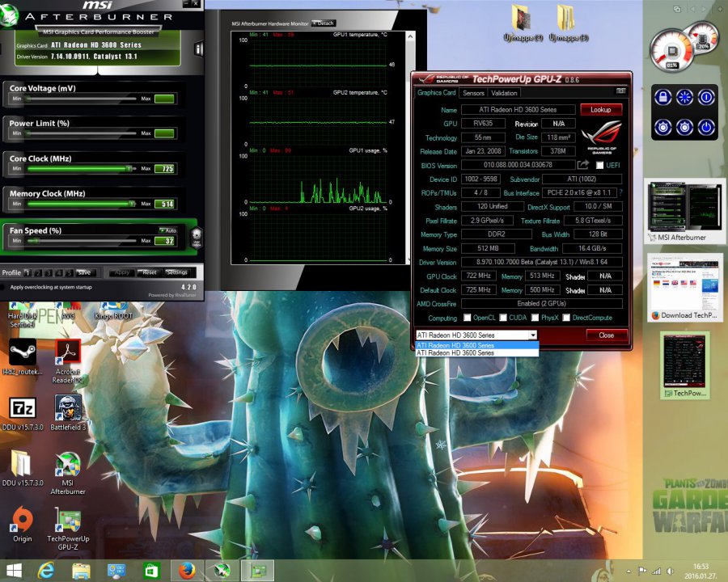Click the Core Clock slider

point(81,168)
